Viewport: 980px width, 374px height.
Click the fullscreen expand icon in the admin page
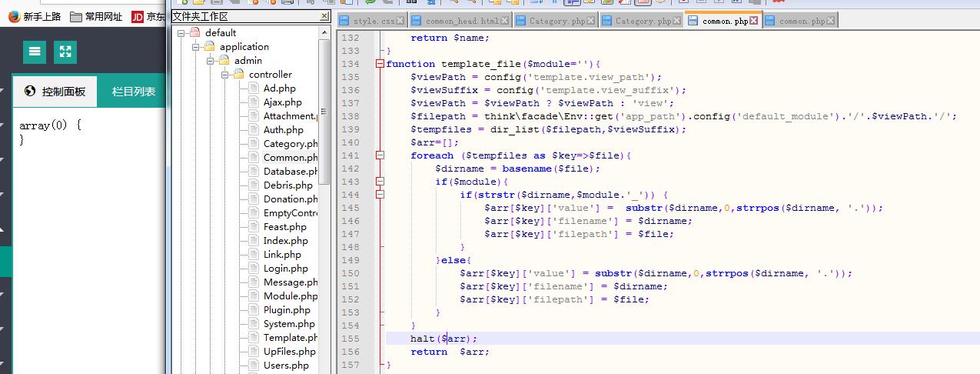click(x=65, y=52)
